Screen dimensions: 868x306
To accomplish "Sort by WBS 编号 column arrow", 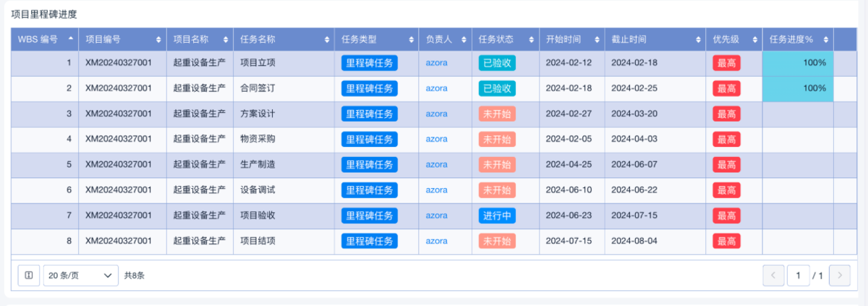I will (70, 39).
